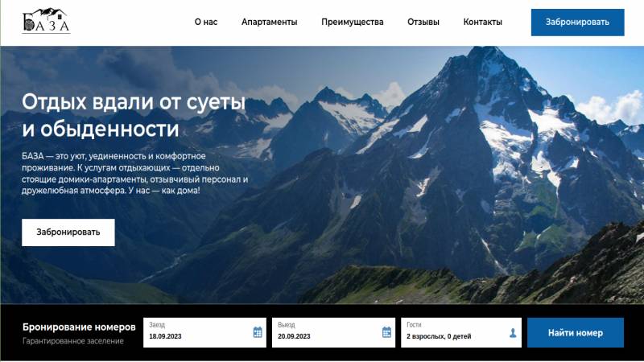Navigate to Отзывы in the header
The height and width of the screenshot is (362, 644).
click(423, 23)
